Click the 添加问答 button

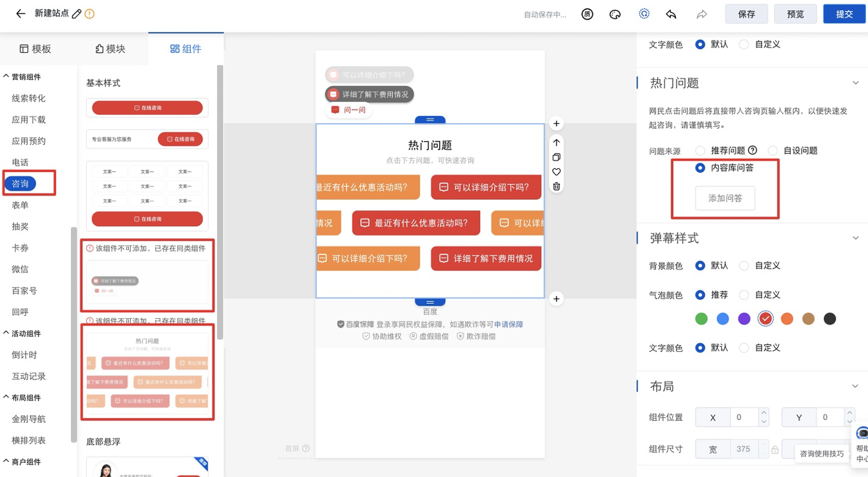[x=725, y=198]
